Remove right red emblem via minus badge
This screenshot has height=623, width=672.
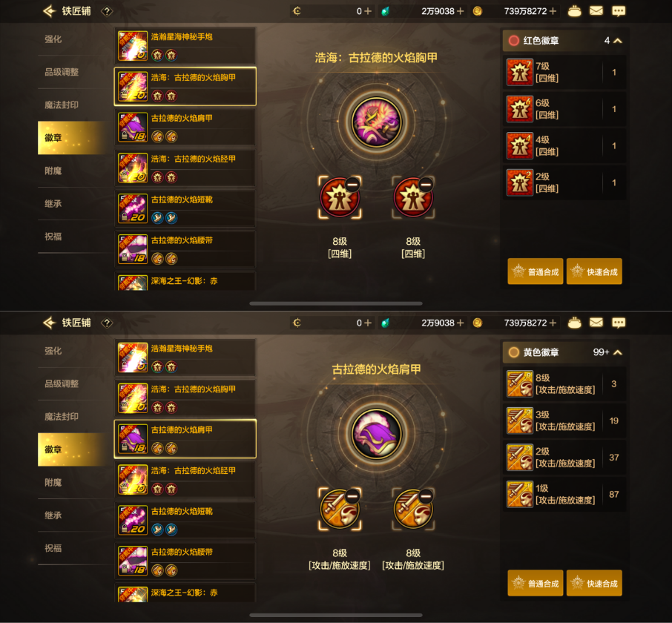tap(426, 184)
